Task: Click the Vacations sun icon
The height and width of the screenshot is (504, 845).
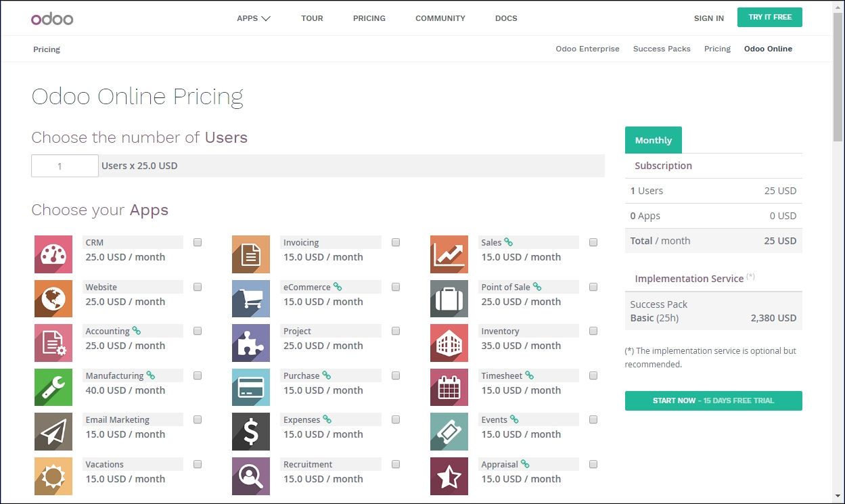Action: [53, 476]
